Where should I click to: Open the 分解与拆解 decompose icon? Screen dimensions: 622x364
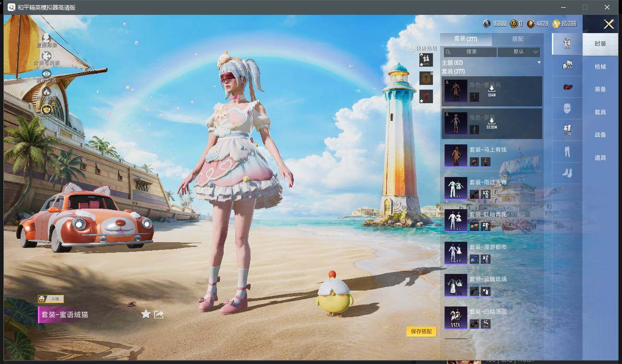46,56
